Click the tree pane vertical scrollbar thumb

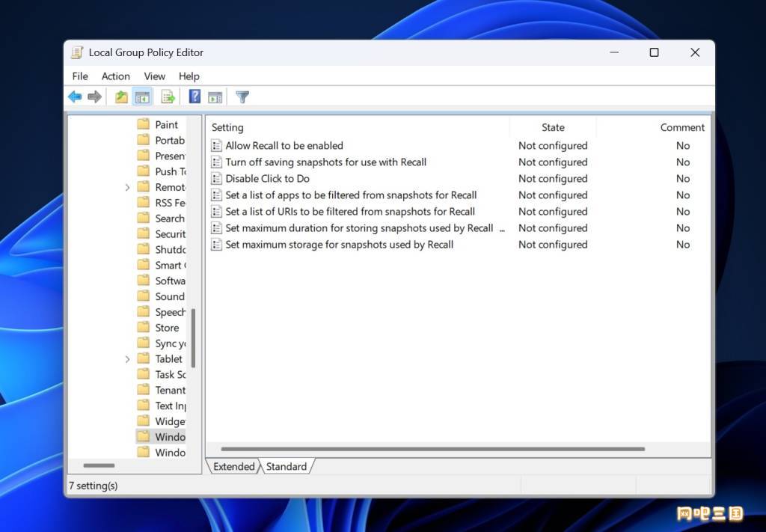pos(194,338)
